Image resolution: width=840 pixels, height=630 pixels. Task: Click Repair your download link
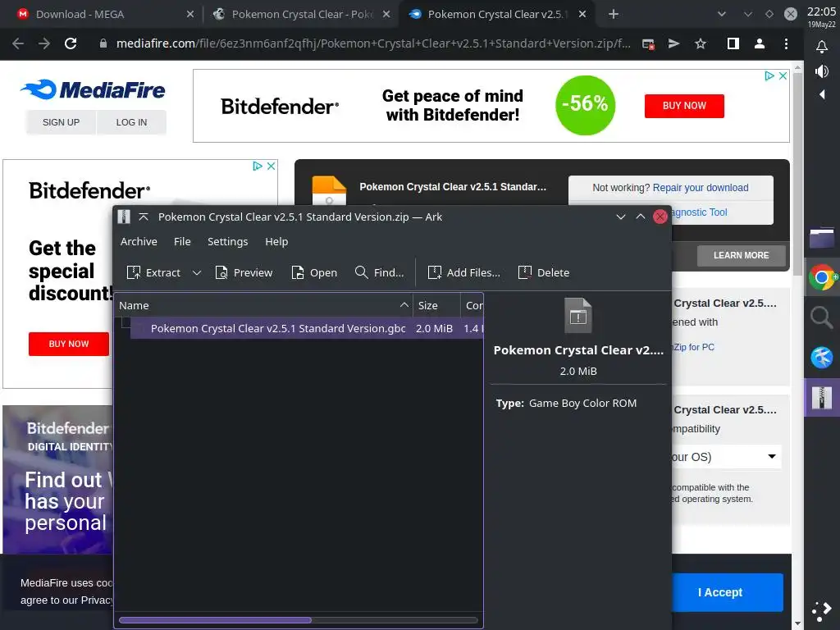click(701, 188)
